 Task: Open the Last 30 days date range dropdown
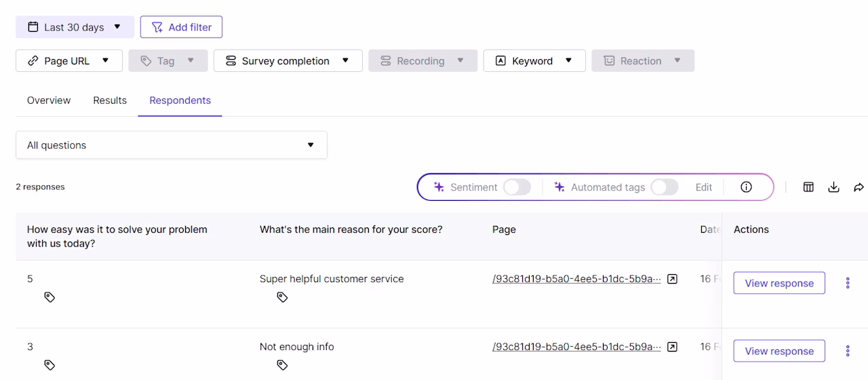[75, 27]
